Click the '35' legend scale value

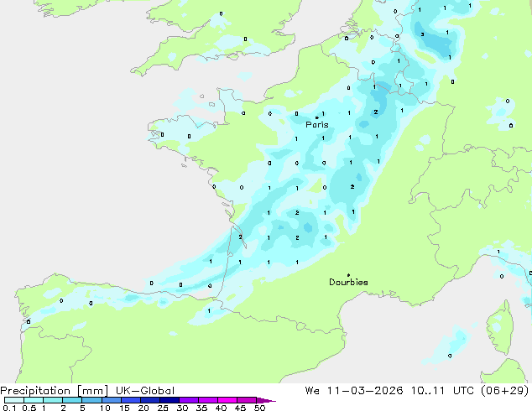click(201, 408)
